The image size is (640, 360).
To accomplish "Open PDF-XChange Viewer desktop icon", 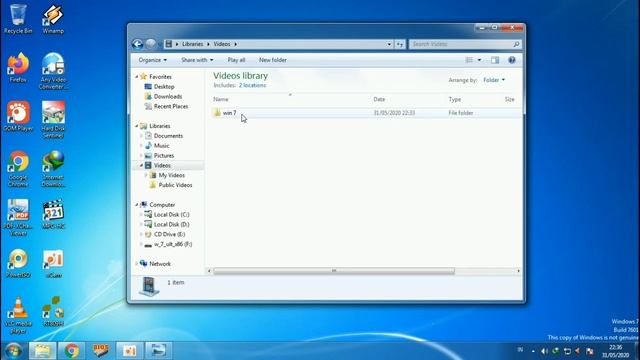I will click(18, 218).
